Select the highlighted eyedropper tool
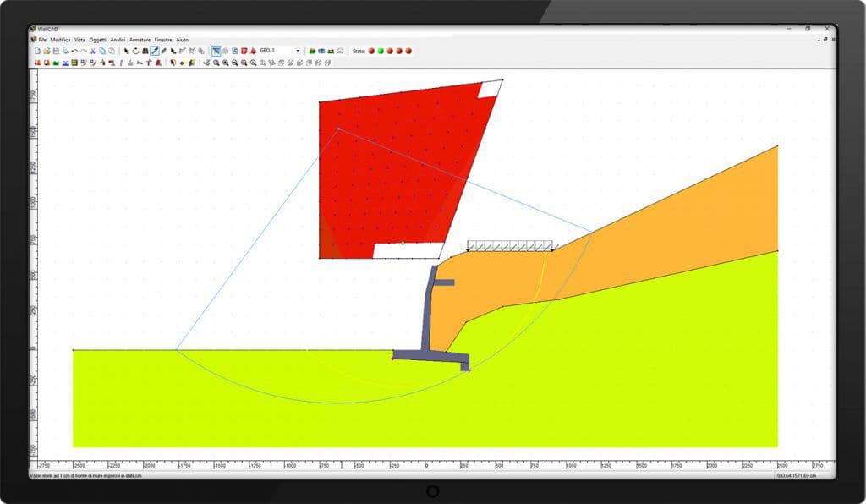 [155, 52]
